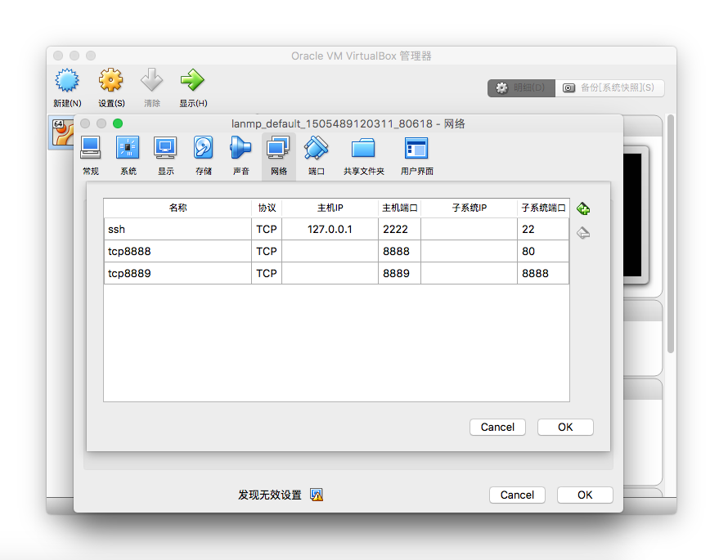
Task: Open the 用户界面 user interface section
Action: coord(416,155)
